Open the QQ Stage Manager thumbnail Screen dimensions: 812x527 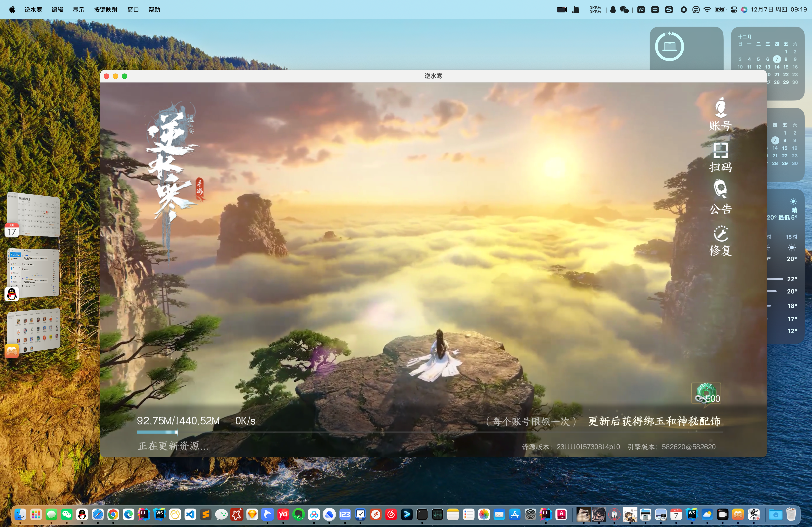pos(33,273)
